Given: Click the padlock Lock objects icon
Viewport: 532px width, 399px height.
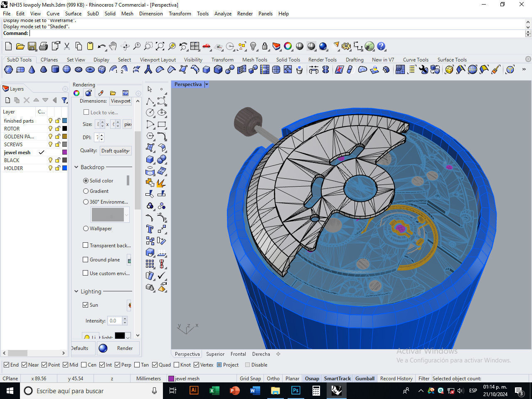Looking at the screenshot, I should [265, 46].
